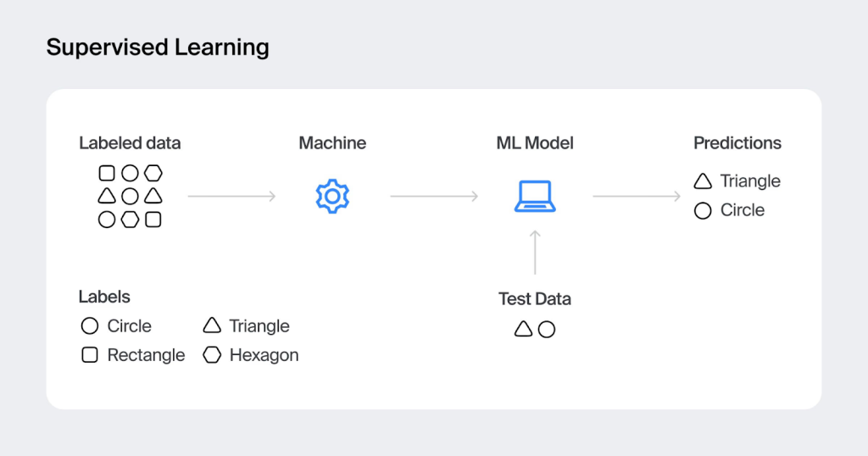Click the triangle shape under Test Data
The width and height of the screenshot is (868, 456).
(x=523, y=329)
